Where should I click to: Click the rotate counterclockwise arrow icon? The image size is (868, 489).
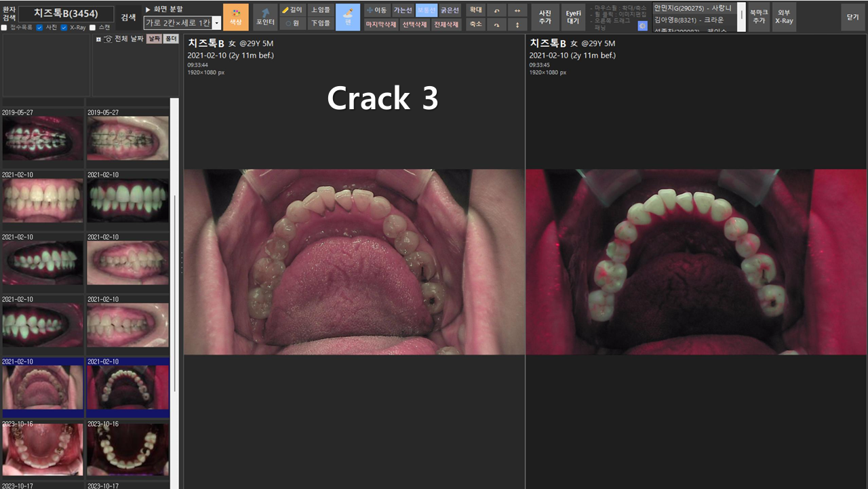(496, 10)
